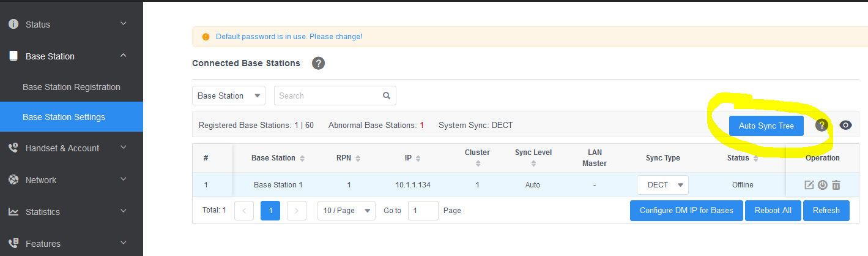
Task: Go to previous page arrow
Action: point(244,210)
